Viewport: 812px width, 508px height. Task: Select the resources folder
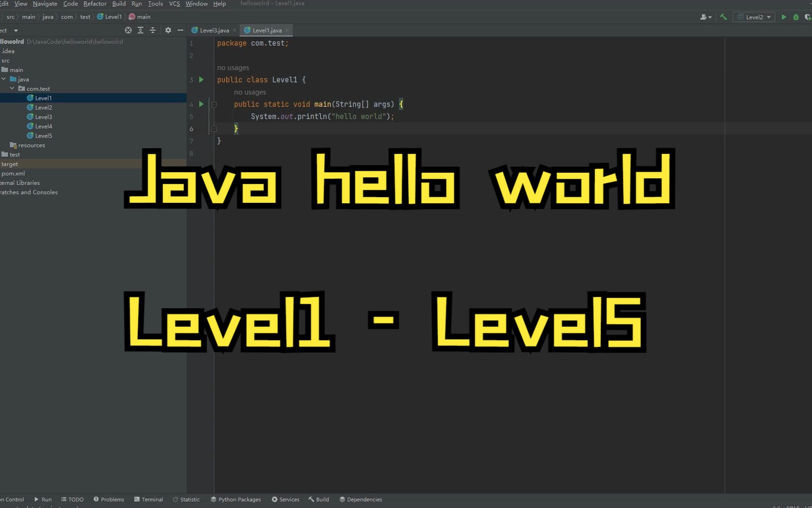(28, 145)
